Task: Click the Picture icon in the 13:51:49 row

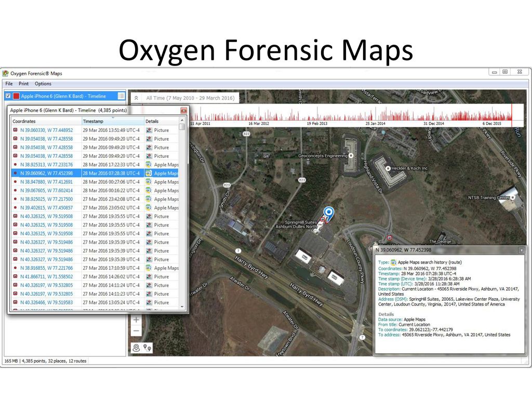Action: (x=149, y=130)
